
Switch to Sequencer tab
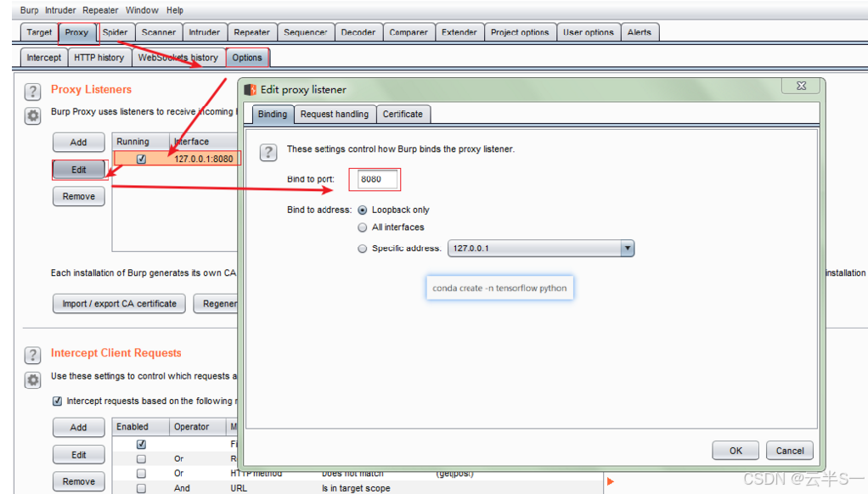[306, 32]
